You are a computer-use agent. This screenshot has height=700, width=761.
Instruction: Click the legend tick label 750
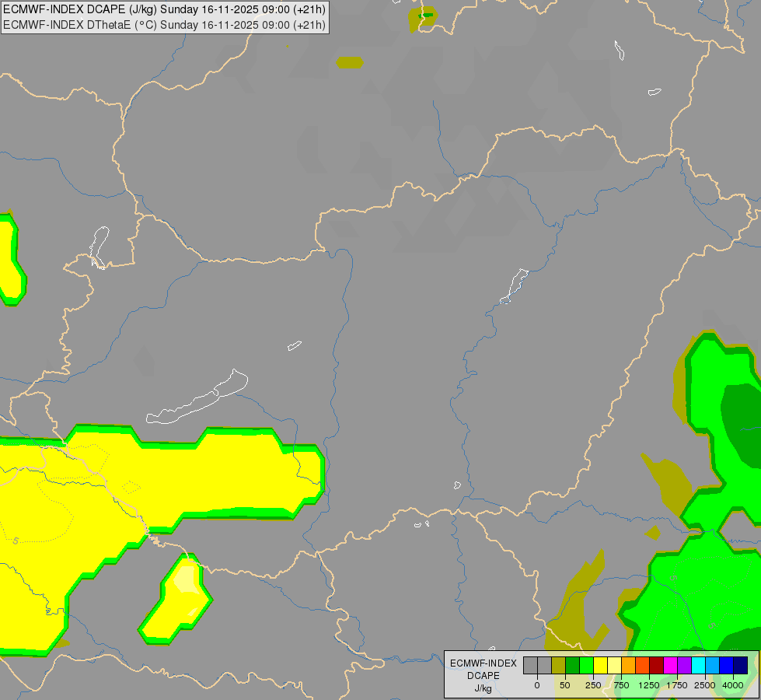tap(621, 685)
